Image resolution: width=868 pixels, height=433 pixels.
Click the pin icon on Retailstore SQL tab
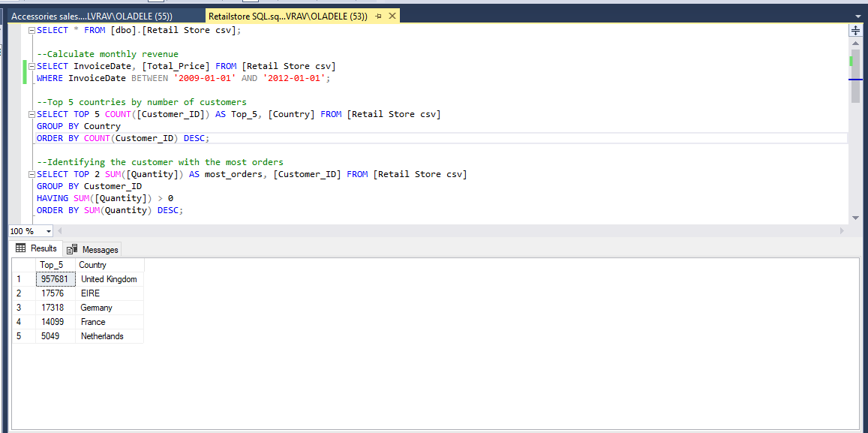[x=379, y=17]
